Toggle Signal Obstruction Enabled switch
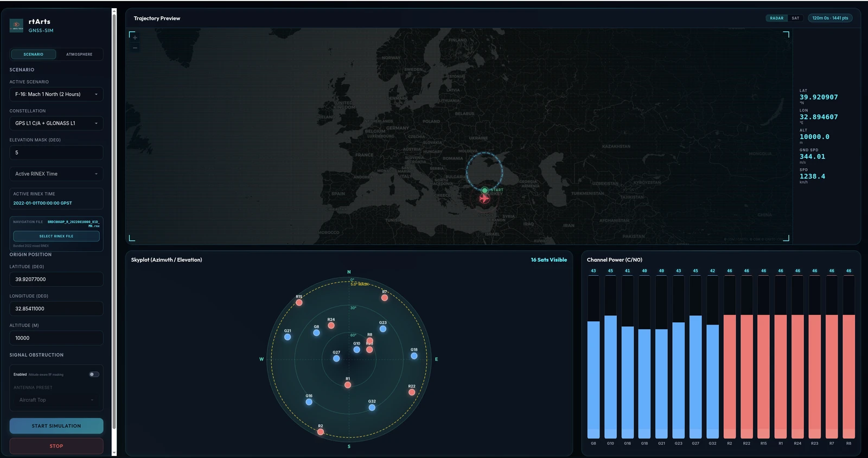868x458 pixels. [94, 374]
